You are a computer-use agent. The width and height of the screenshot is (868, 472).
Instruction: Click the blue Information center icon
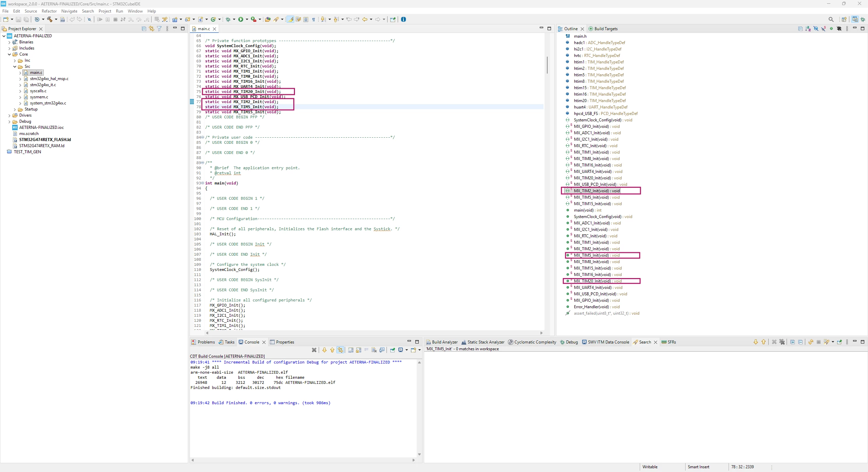coord(403,19)
